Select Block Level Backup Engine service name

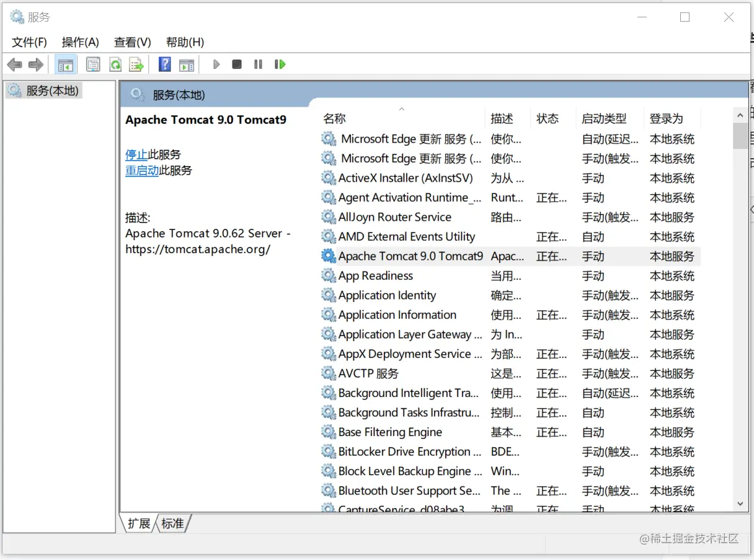pyautogui.click(x=410, y=471)
